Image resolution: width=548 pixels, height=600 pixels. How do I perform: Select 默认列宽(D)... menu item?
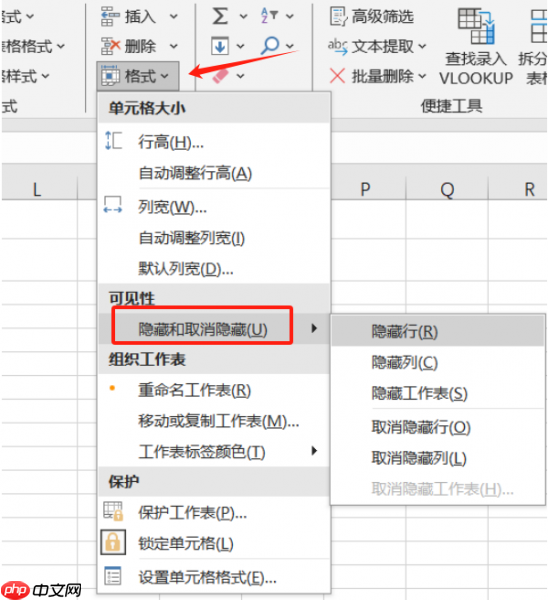[214, 269]
